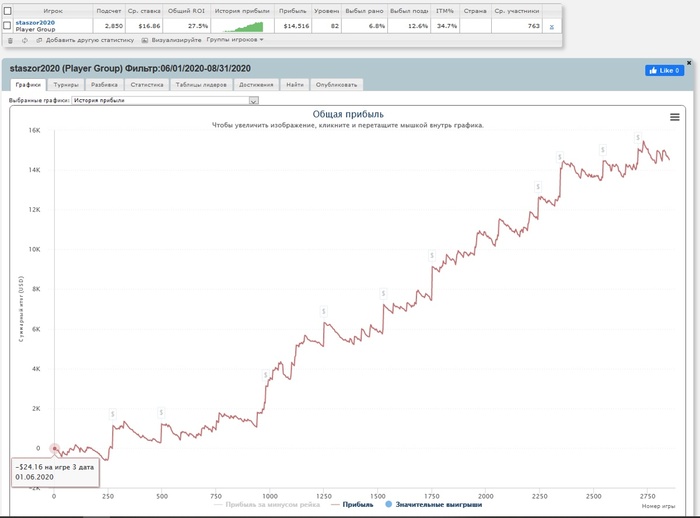
Task: Click the $ win marker near game 1500
Action: coord(383,293)
